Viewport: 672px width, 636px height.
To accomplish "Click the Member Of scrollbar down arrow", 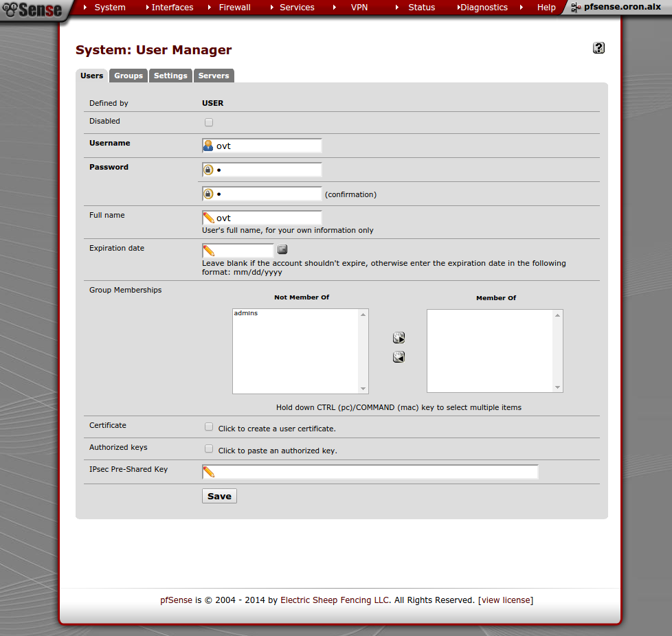I will coord(557,387).
